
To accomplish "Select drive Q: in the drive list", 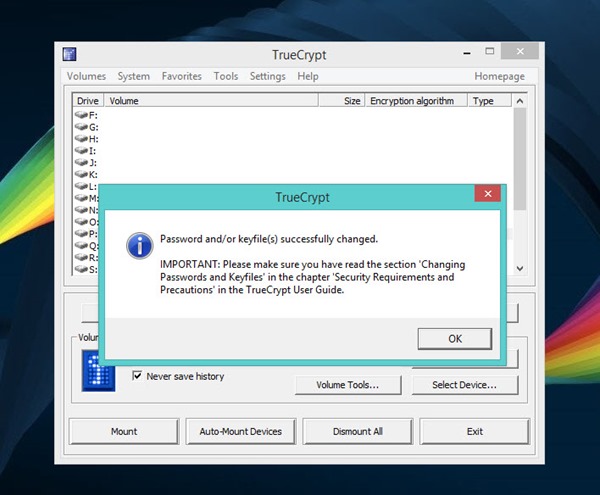I will pyautogui.click(x=86, y=246).
